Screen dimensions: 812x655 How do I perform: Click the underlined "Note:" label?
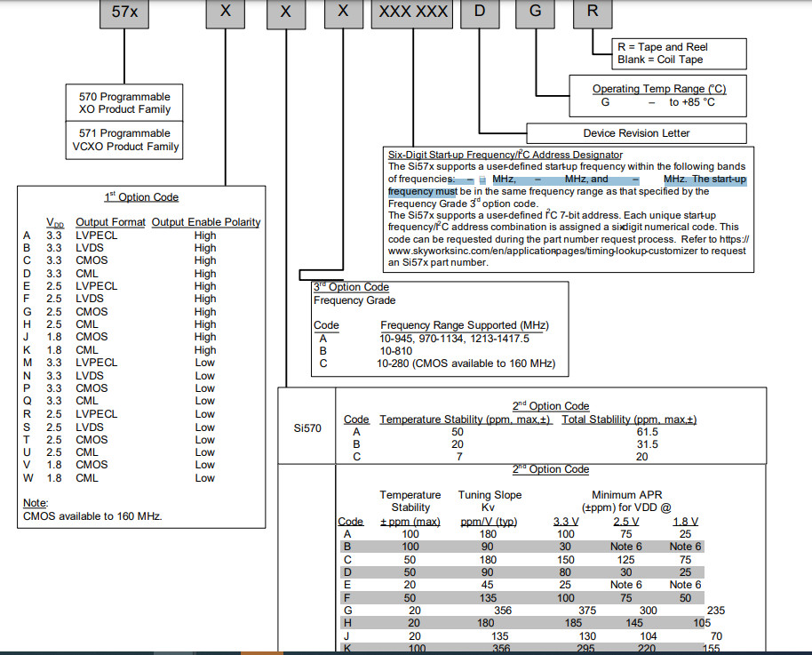(x=36, y=503)
